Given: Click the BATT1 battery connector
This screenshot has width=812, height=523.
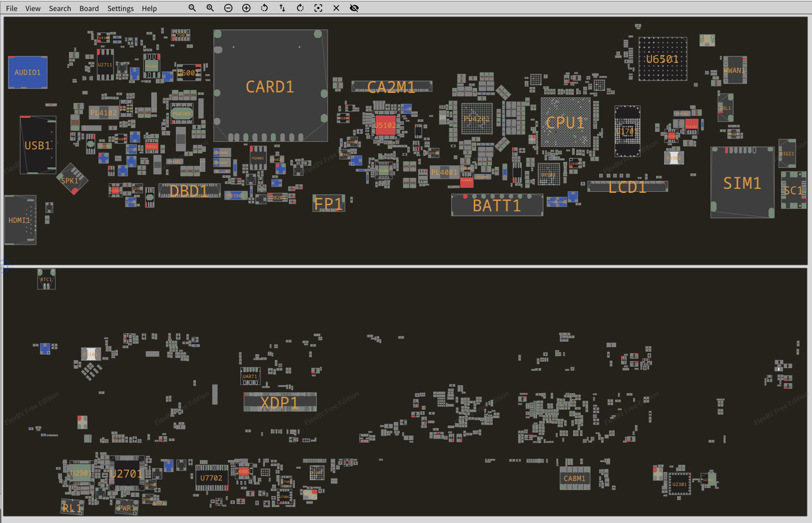Looking at the screenshot, I should point(497,205).
